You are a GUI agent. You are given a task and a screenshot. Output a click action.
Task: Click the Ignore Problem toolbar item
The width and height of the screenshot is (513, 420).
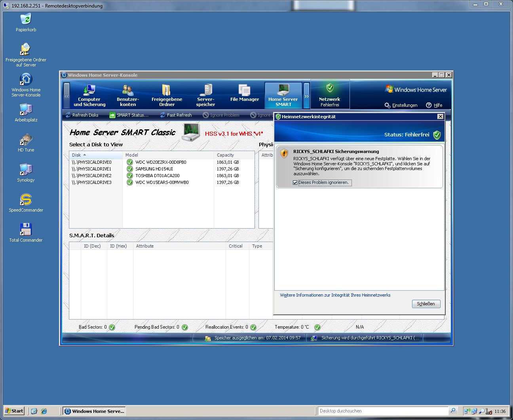[x=221, y=115]
